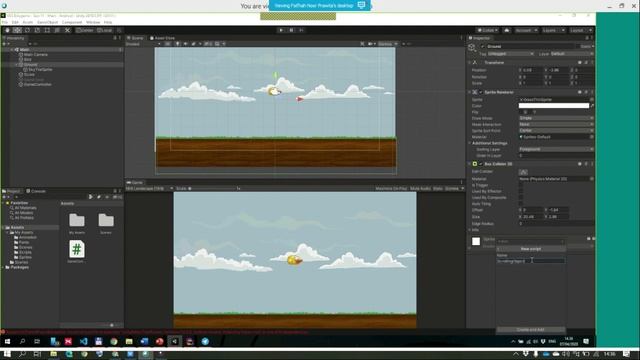Switch to the Console tab
640x360 pixels.
(36, 191)
